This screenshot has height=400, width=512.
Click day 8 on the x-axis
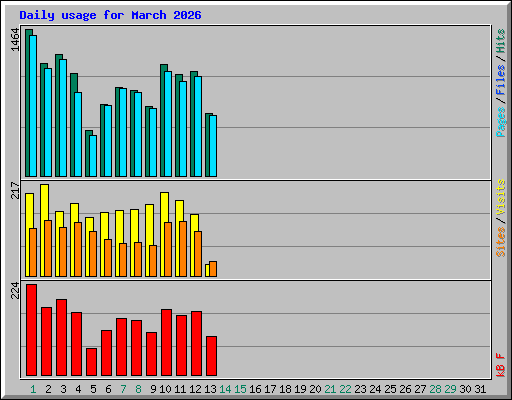[x=138, y=389]
